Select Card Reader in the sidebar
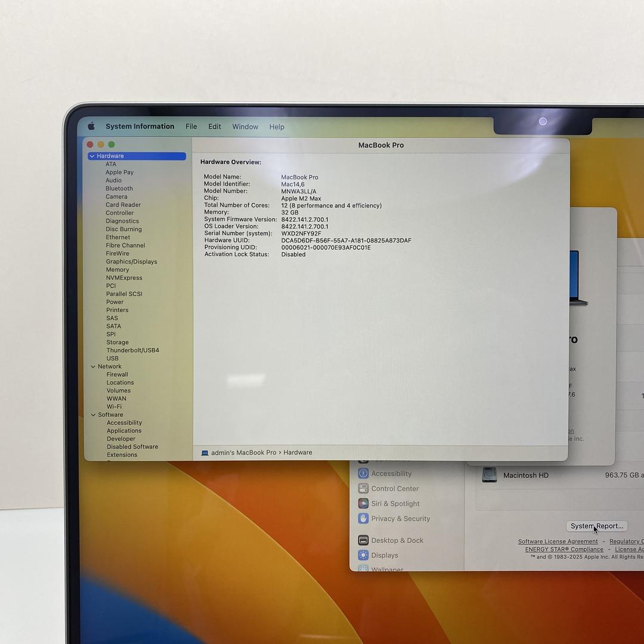 [x=123, y=205]
